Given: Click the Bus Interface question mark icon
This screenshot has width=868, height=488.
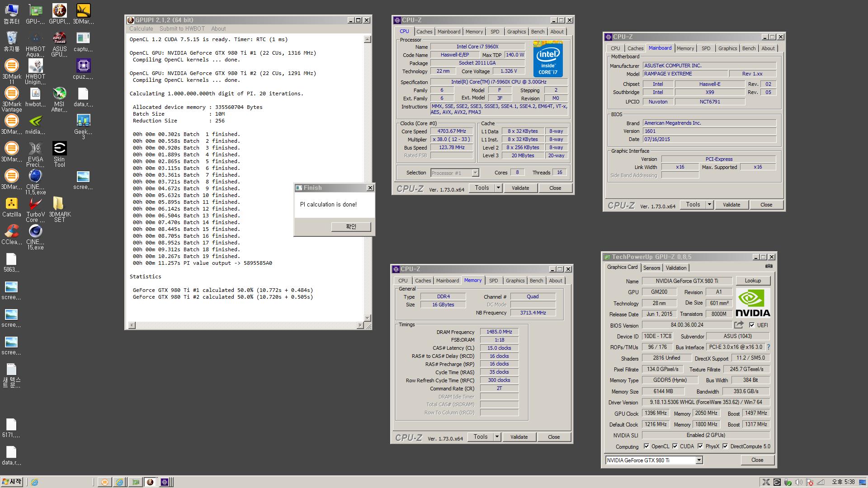Looking at the screenshot, I should pyautogui.click(x=768, y=347).
